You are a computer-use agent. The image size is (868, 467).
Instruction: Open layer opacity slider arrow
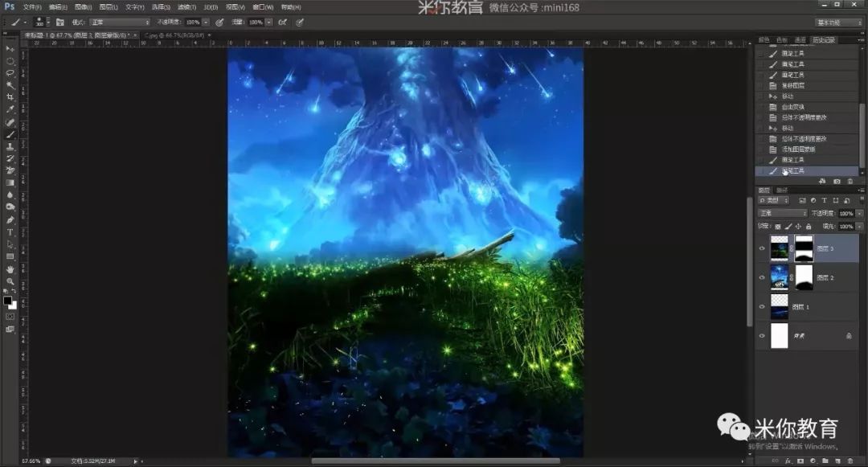[860, 213]
